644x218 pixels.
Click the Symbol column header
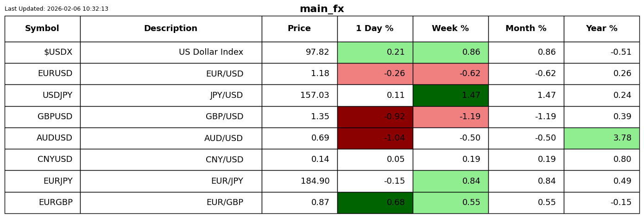(42, 29)
